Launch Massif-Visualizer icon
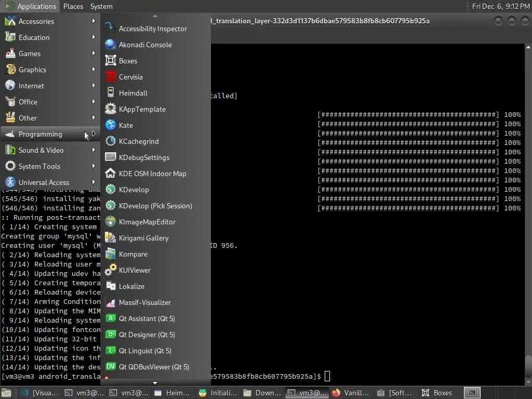 [x=110, y=302]
